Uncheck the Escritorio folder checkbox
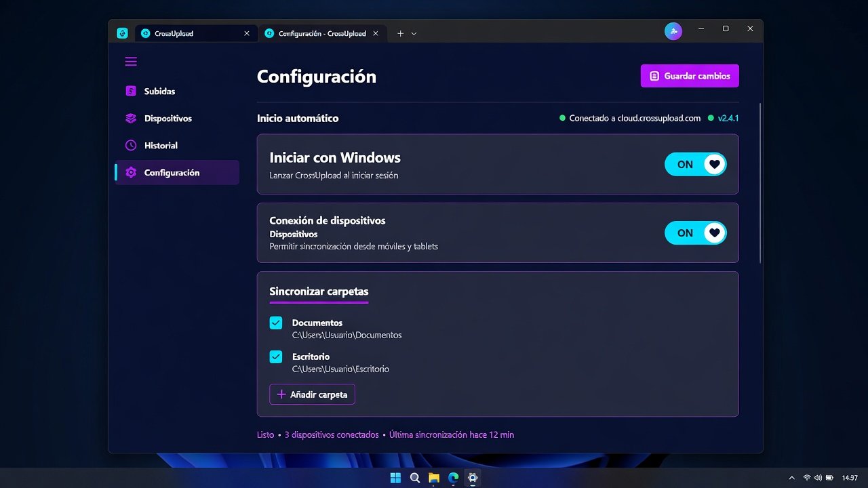 [276, 357]
